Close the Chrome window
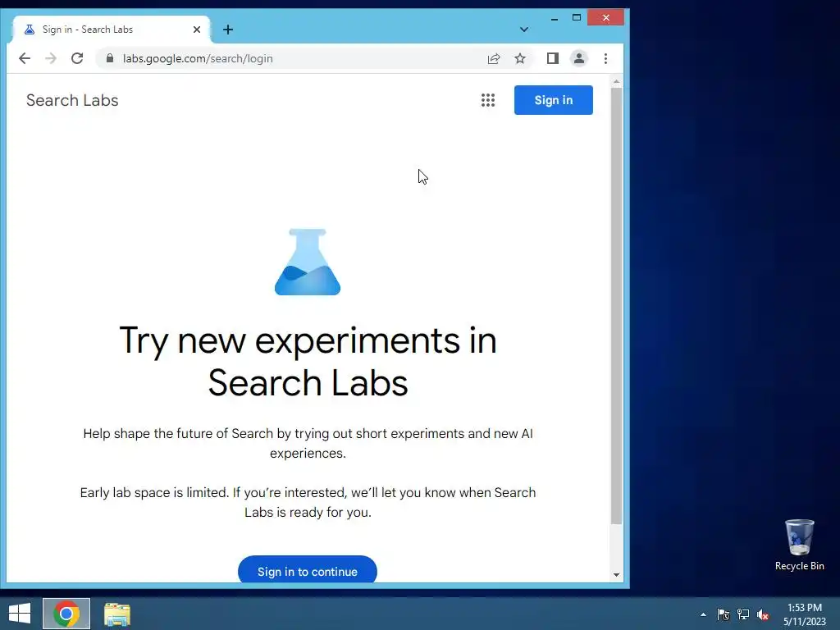Image resolution: width=840 pixels, height=630 pixels. [x=605, y=18]
